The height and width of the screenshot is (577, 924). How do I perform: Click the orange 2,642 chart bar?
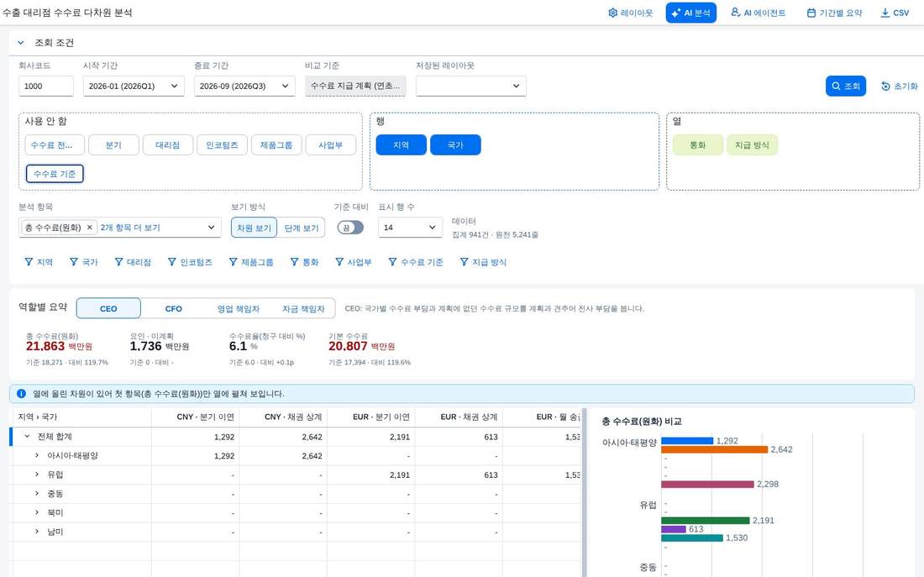[714, 449]
